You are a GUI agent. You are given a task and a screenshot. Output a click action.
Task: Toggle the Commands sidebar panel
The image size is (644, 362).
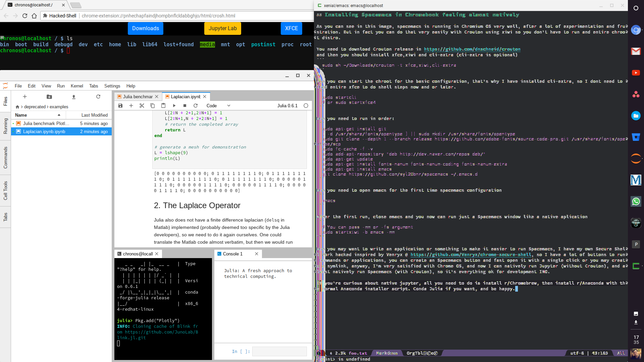[x=5, y=158]
